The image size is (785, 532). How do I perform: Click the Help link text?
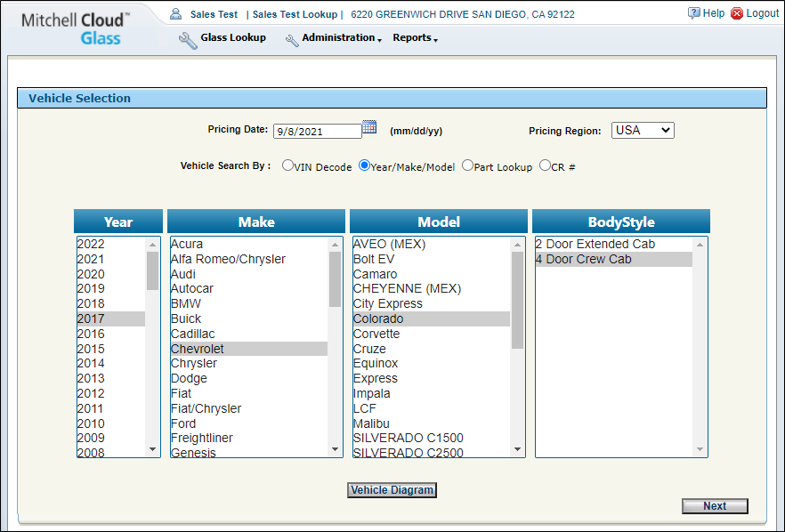tap(714, 13)
